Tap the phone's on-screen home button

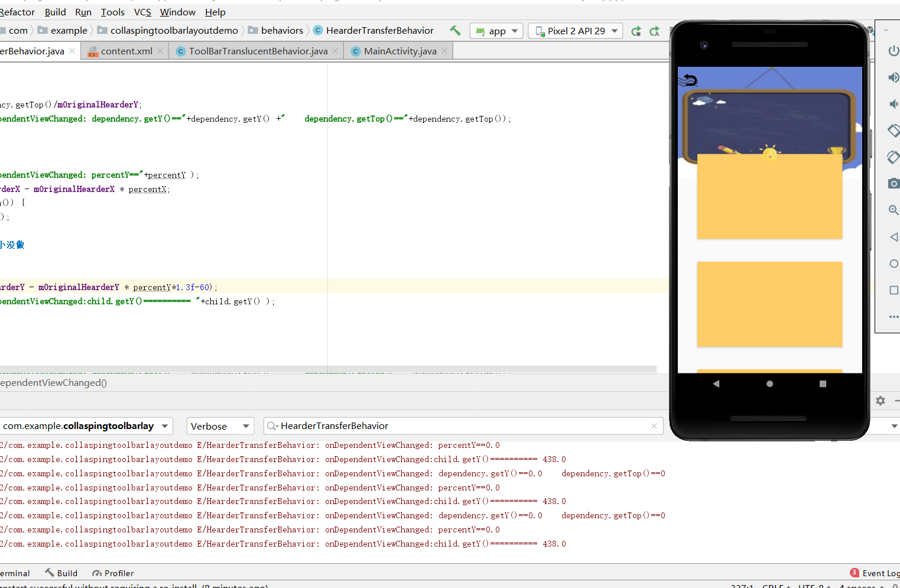click(769, 384)
